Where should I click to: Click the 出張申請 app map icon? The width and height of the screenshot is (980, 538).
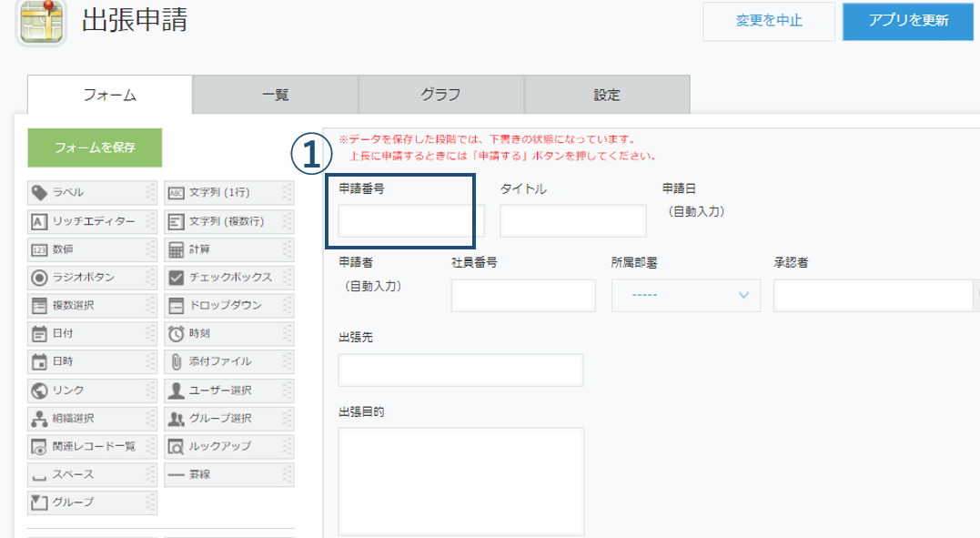tap(41, 22)
